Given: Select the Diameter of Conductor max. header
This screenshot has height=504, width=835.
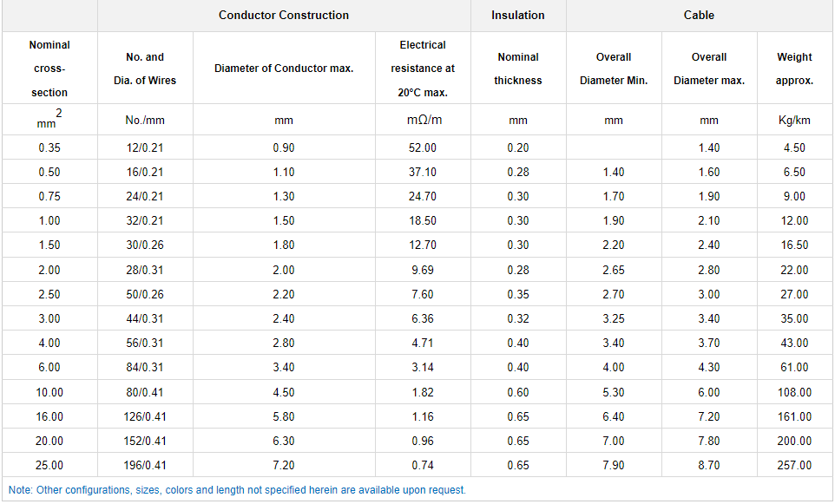Looking at the screenshot, I should coord(284,69).
